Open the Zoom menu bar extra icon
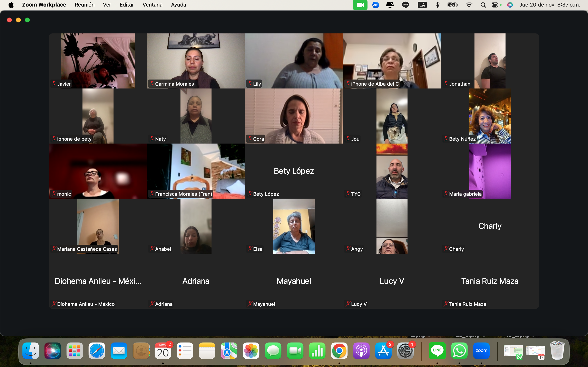This screenshot has width=588, height=367. point(375,5)
